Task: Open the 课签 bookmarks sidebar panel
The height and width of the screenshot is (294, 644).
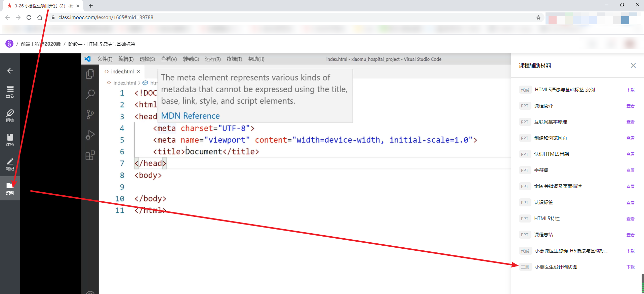Action: (10, 140)
